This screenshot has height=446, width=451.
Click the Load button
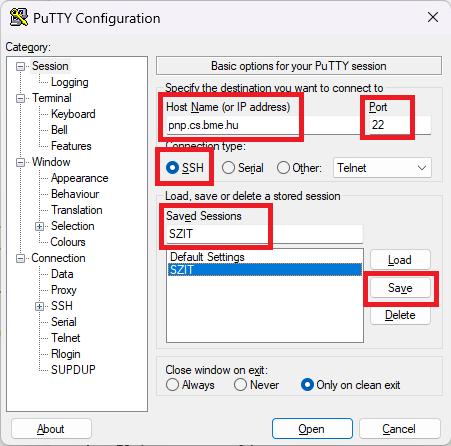tap(400, 260)
